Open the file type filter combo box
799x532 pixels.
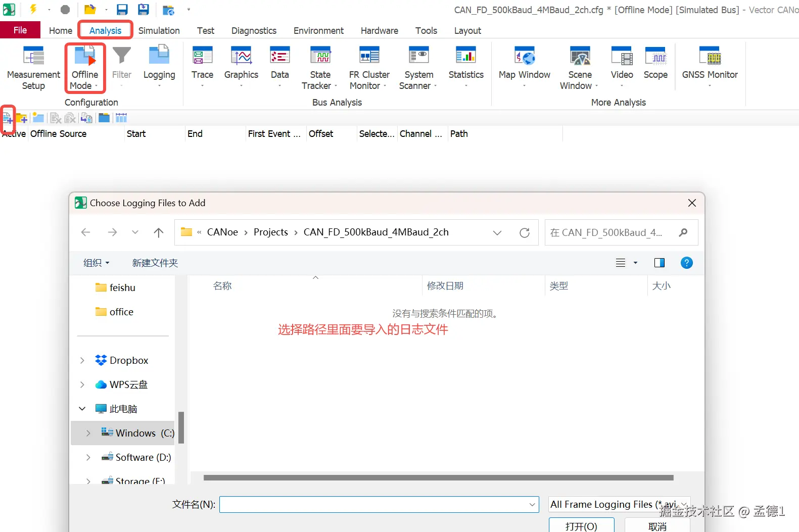(x=619, y=504)
